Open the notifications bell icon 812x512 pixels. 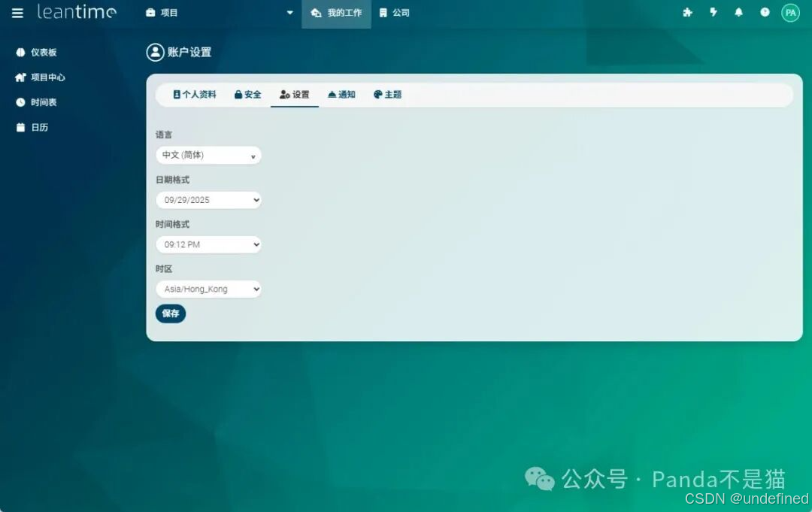coord(739,12)
